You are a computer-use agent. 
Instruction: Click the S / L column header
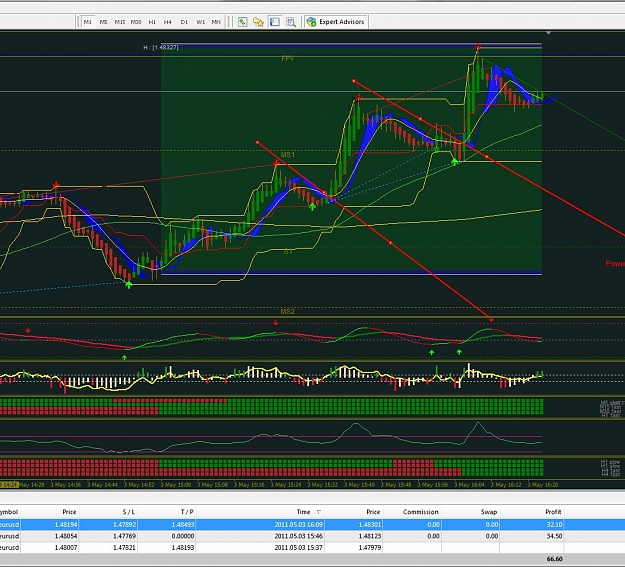coord(129,512)
